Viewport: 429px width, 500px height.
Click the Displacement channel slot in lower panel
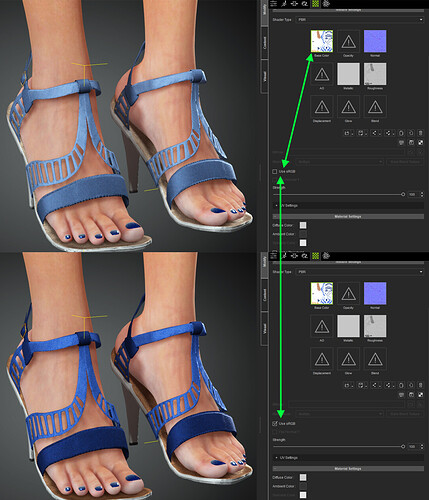click(322, 359)
